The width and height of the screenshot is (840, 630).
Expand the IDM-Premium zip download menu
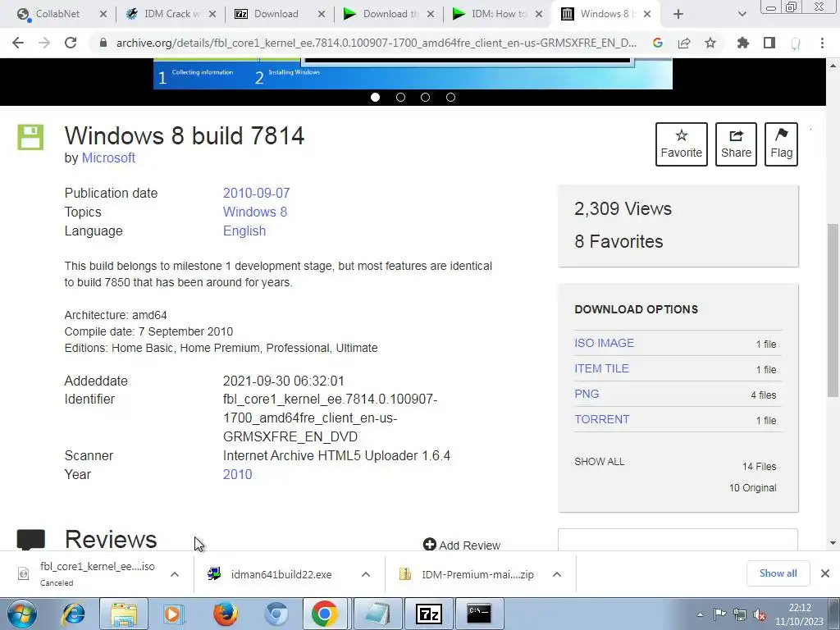(x=557, y=574)
